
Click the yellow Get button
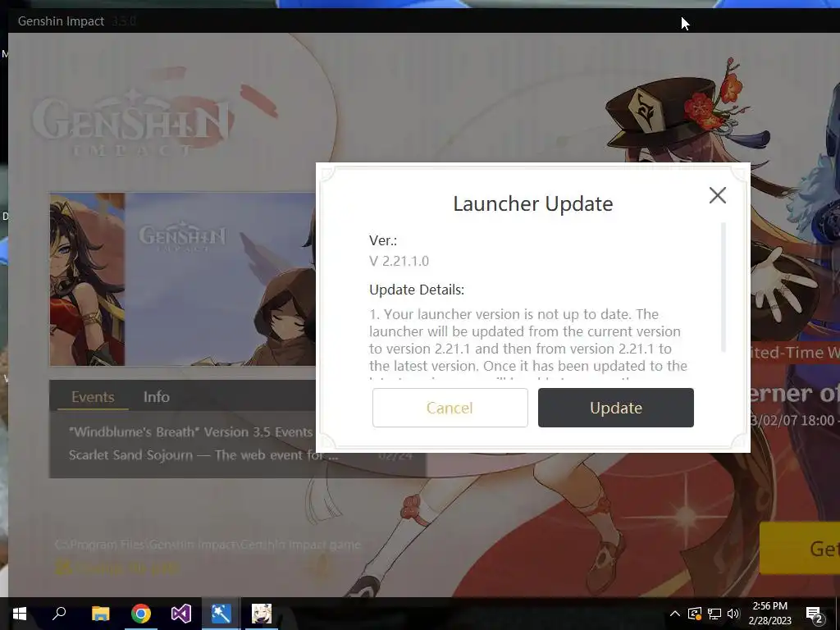tap(800, 549)
